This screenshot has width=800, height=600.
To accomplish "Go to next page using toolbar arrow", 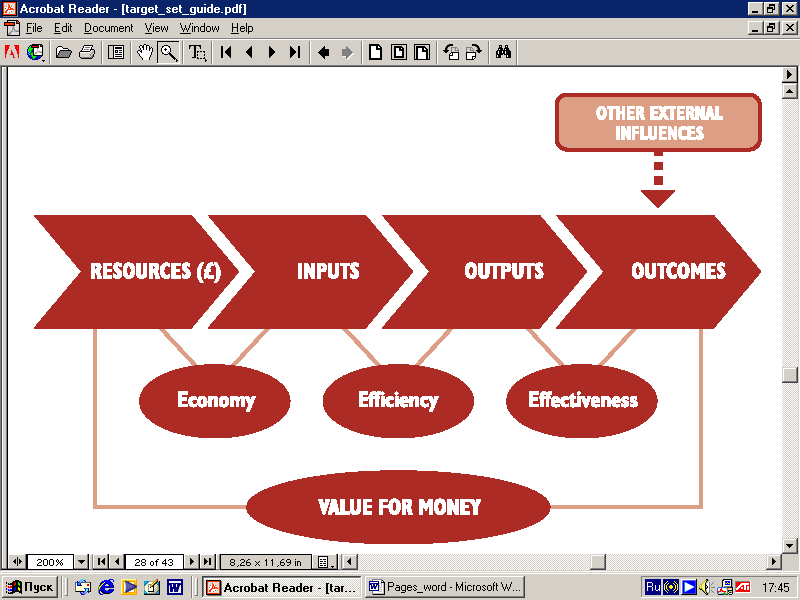I will pos(272,52).
